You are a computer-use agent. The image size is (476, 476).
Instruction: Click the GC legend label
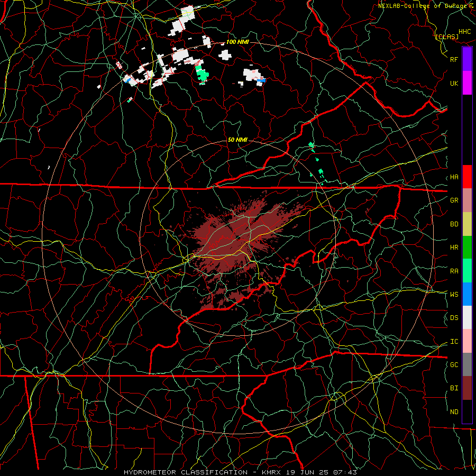coord(454,365)
